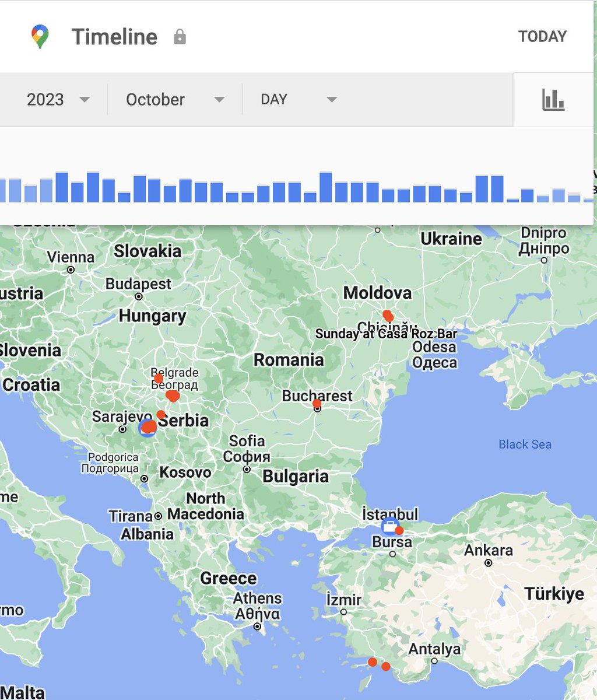Click the blue circled marker west of Serbia
The height and width of the screenshot is (700, 597).
point(148,428)
